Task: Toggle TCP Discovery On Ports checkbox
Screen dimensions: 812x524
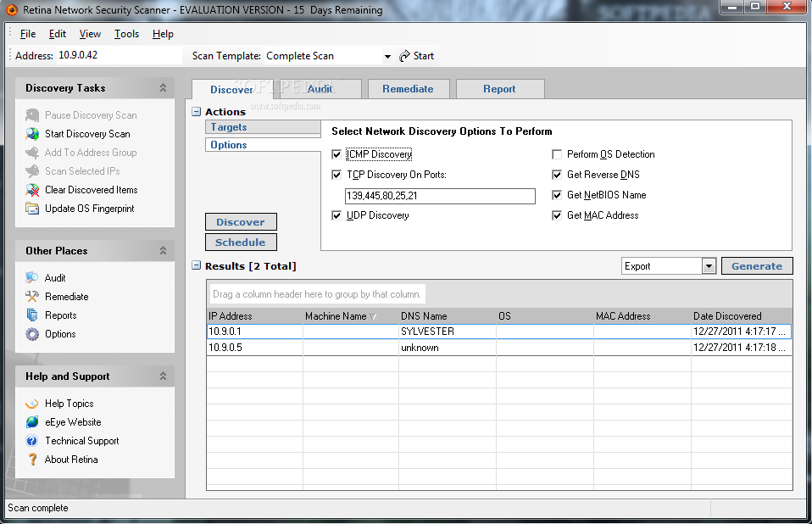Action: tap(336, 175)
